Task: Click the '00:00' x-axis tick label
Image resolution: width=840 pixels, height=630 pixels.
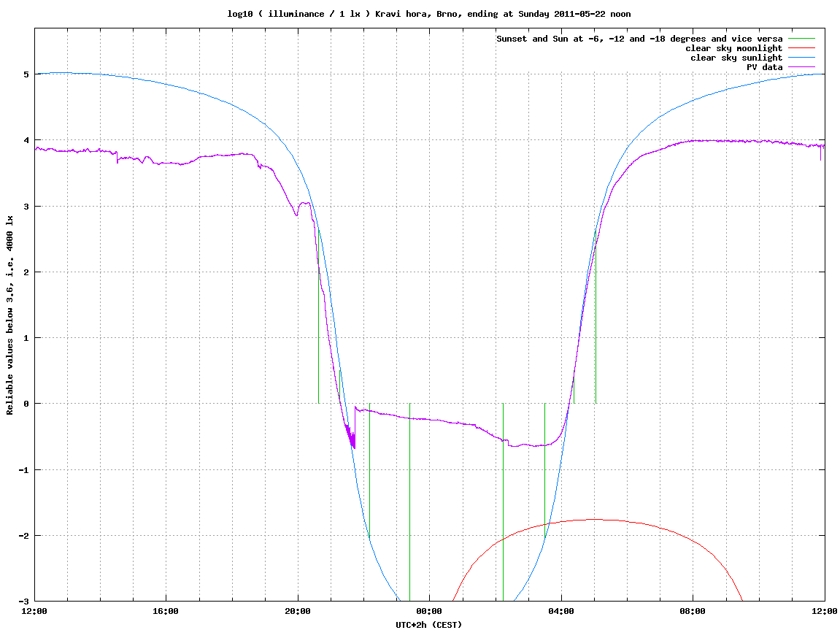Action: 430,611
